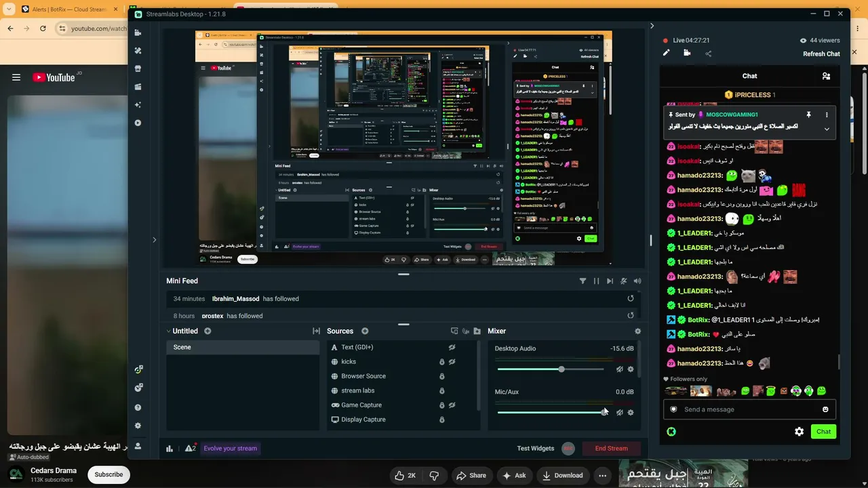This screenshot has height=488, width=868.
Task: Open Mixer advanced audio settings gear
Action: [x=637, y=331]
